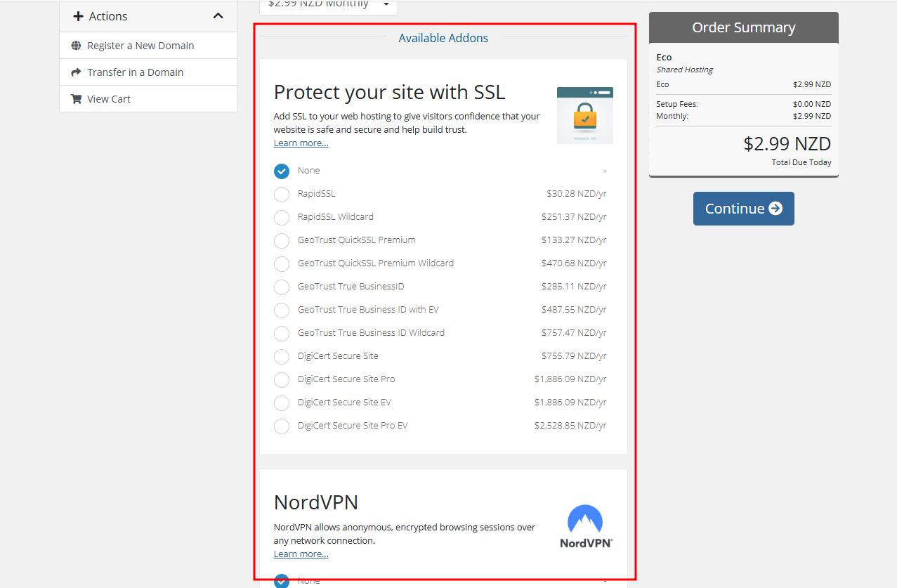Choose GeoTrust True BusinessID radio
The width and height of the screenshot is (897, 588).
pos(282,287)
